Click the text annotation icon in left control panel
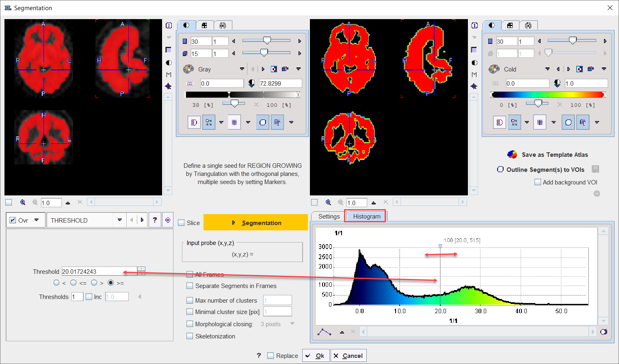 pos(277,122)
